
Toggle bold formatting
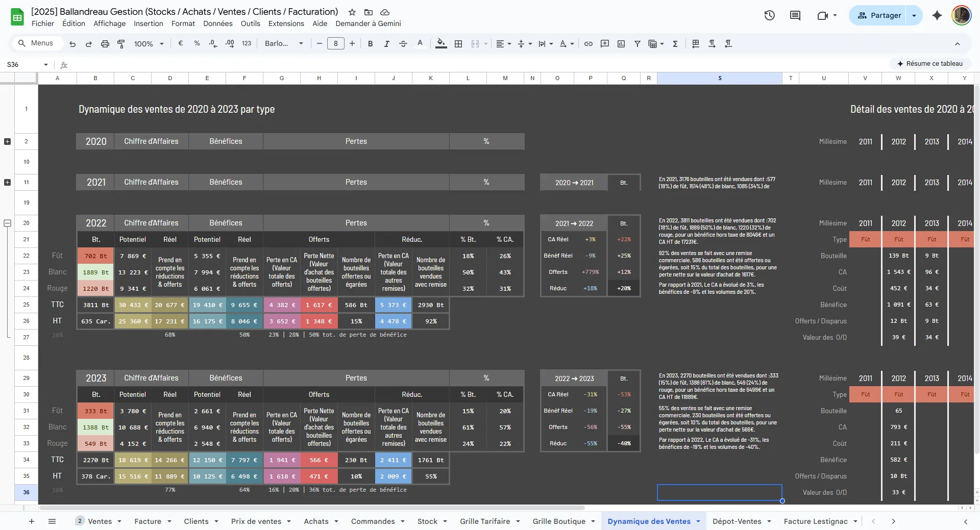[x=370, y=44]
